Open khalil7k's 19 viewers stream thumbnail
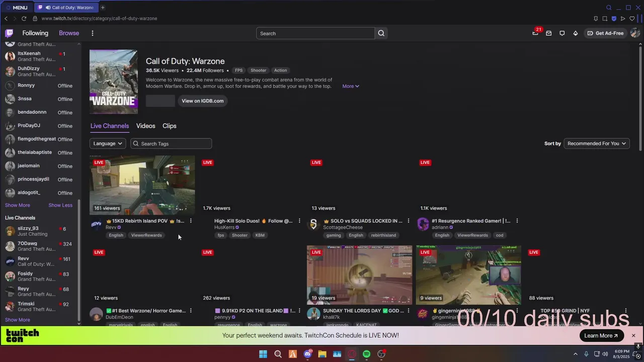Viewport: 644px width, 362px height. (x=360, y=275)
